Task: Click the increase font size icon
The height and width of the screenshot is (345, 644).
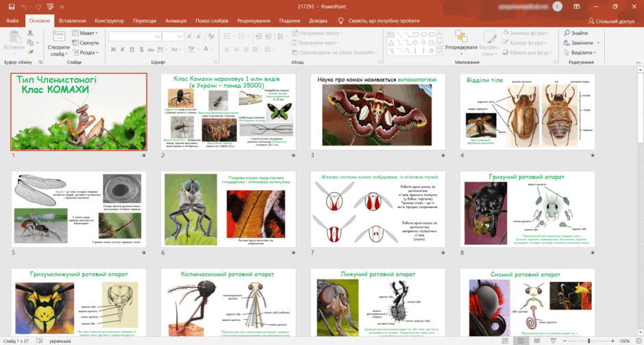Action: point(190,36)
